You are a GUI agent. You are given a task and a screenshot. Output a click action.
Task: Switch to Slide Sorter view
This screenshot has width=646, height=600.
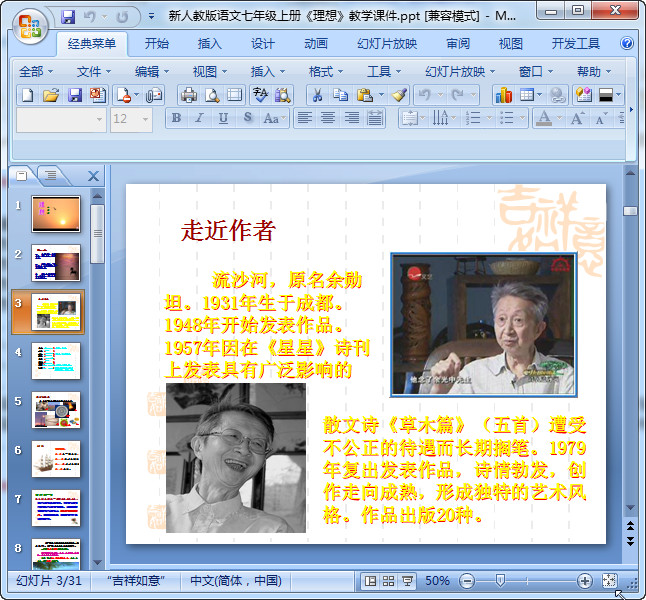(x=388, y=581)
